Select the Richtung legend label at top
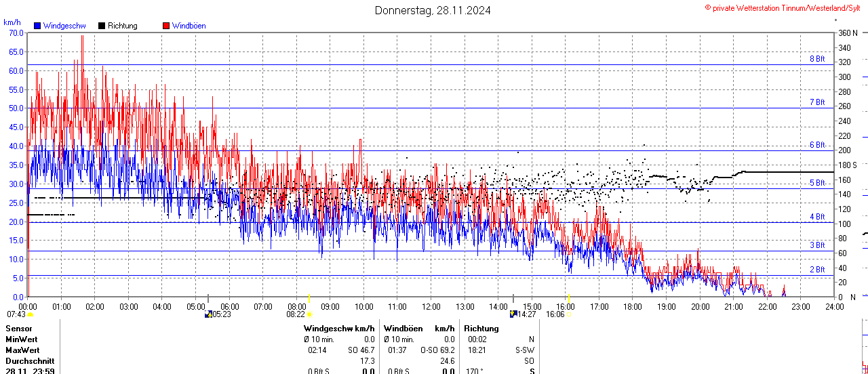This screenshot has width=868, height=374. point(122,26)
